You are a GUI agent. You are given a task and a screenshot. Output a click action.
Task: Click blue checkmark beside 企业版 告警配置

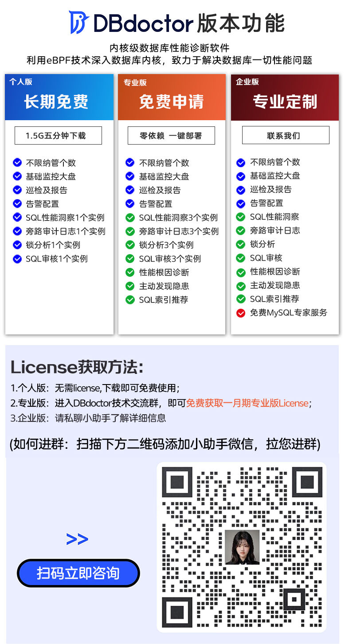(241, 204)
